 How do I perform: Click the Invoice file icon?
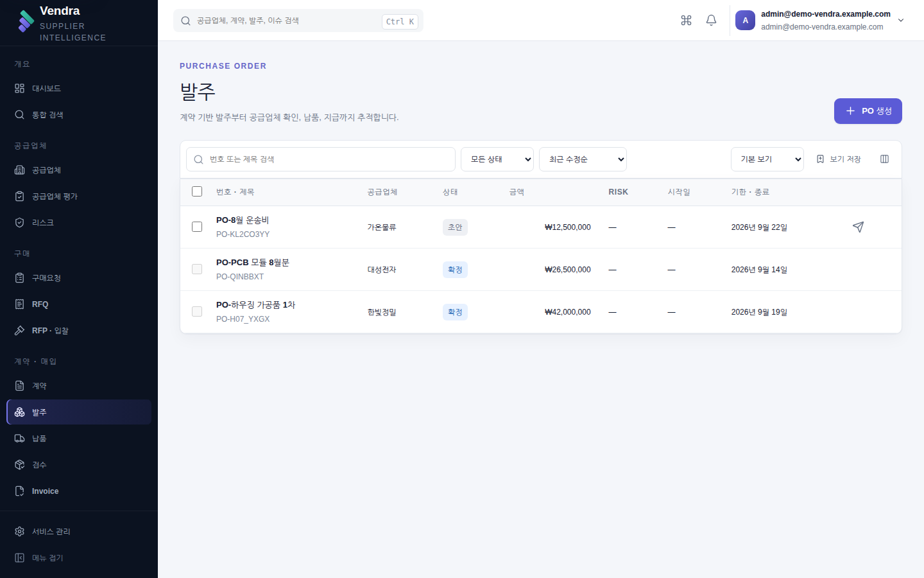tap(19, 491)
